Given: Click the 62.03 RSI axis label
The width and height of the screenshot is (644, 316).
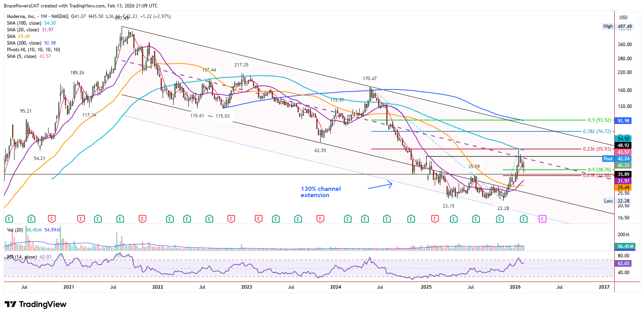Looking at the screenshot, I should pos(623,264).
